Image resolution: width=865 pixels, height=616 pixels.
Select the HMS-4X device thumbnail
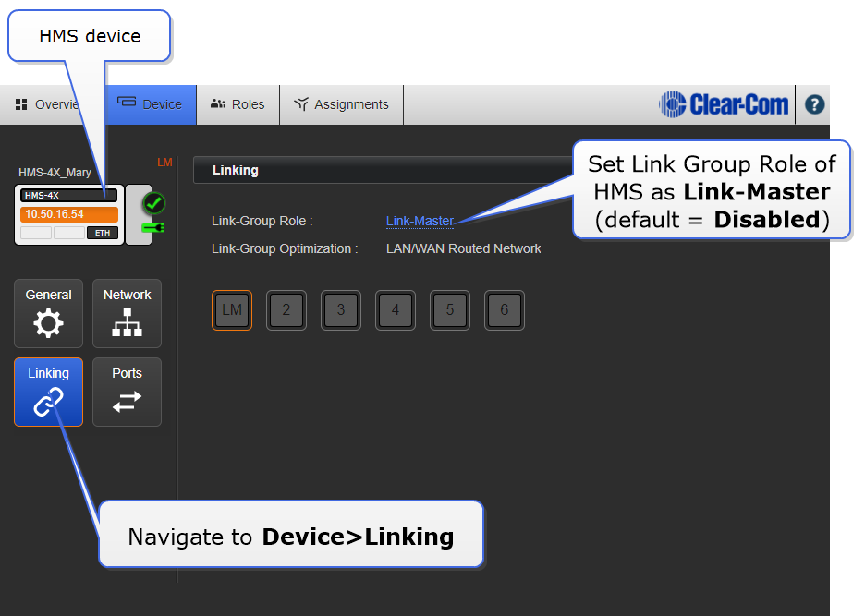[x=69, y=215]
